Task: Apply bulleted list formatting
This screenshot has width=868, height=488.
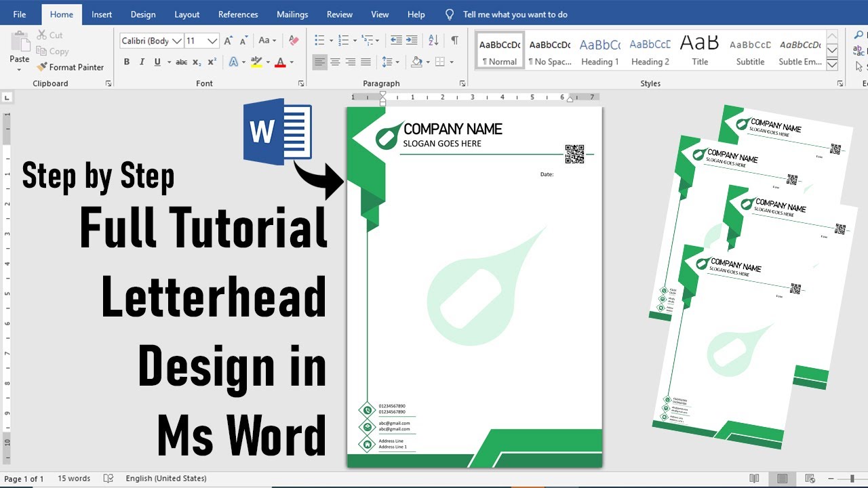Action: click(319, 41)
